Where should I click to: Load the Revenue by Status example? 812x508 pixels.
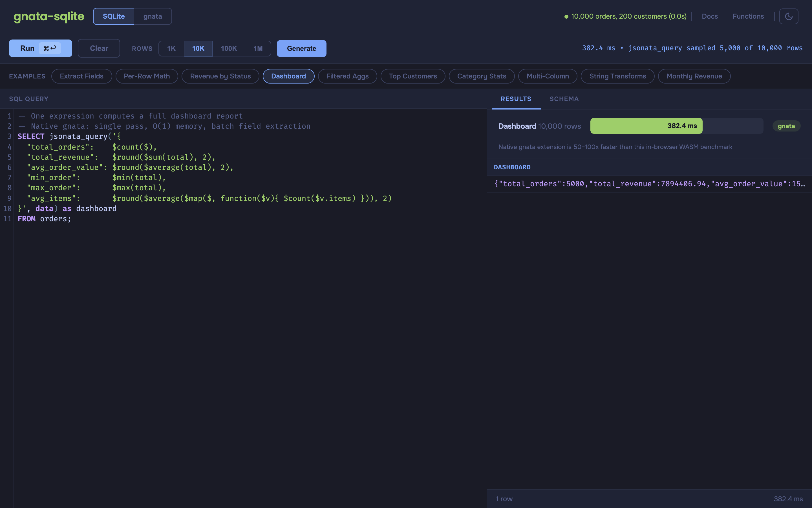point(220,76)
